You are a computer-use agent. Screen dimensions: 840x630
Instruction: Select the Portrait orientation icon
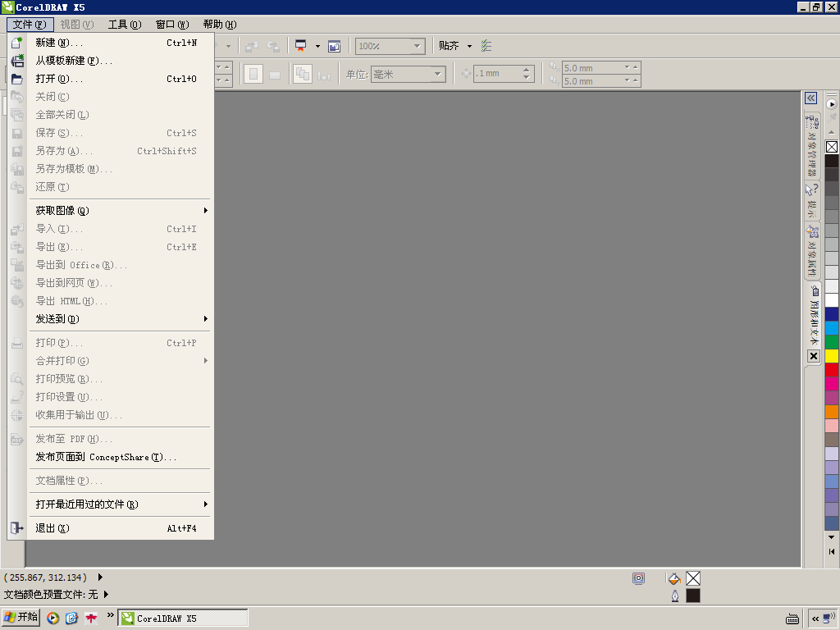[x=253, y=74]
